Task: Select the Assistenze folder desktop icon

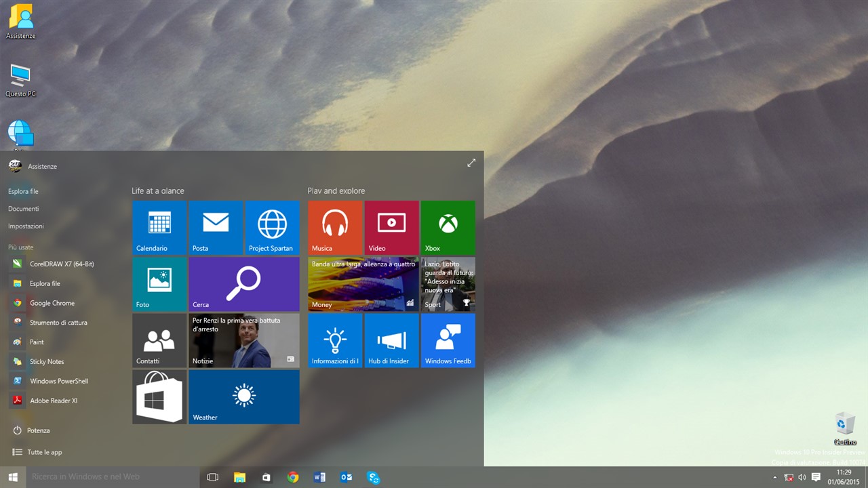Action: [x=21, y=21]
